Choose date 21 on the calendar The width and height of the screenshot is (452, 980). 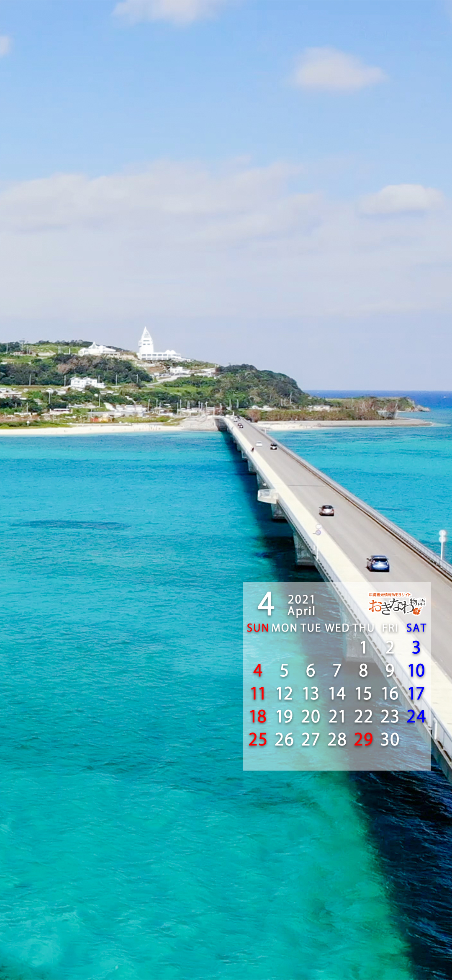pyautogui.click(x=337, y=717)
